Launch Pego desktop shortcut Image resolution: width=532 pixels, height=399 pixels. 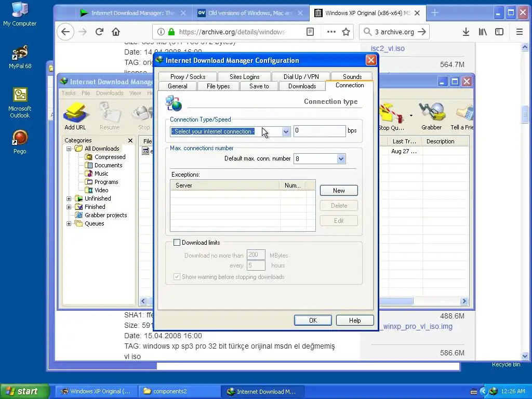click(20, 142)
